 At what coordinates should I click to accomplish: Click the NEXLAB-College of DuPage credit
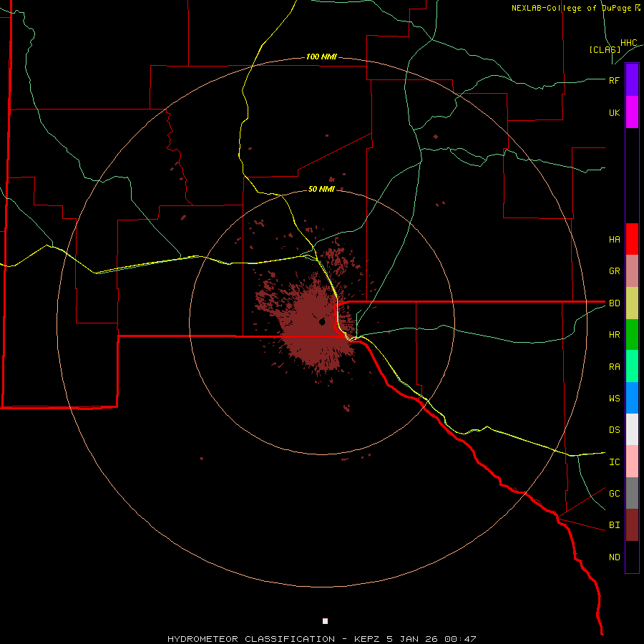pos(575,8)
